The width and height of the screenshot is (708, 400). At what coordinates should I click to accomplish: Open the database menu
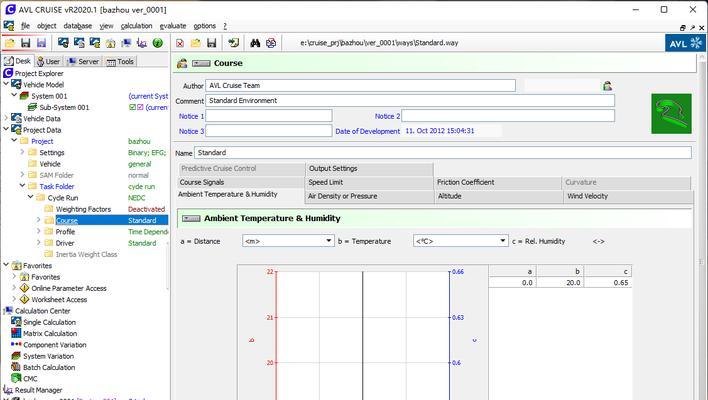pos(78,26)
